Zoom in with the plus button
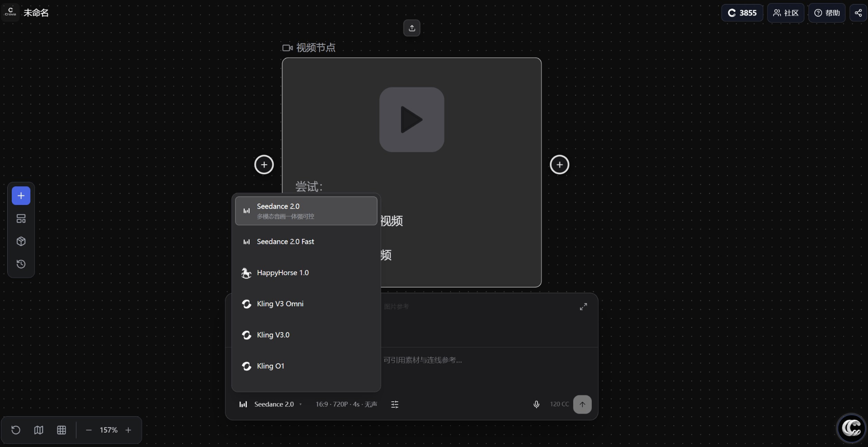Screen dimensions: 868x447 128,430
